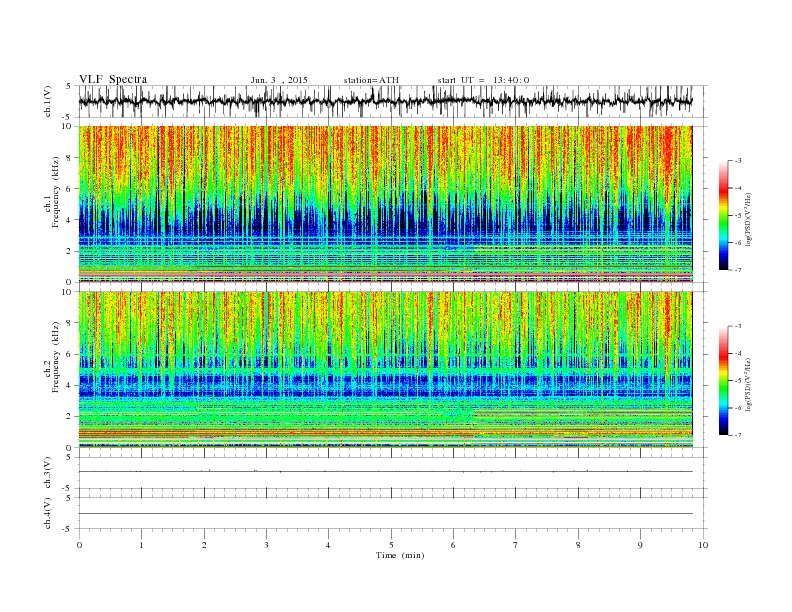Click the "-7" tick on ch.1 color bar
The height and width of the screenshot is (612, 792).
click(738, 270)
